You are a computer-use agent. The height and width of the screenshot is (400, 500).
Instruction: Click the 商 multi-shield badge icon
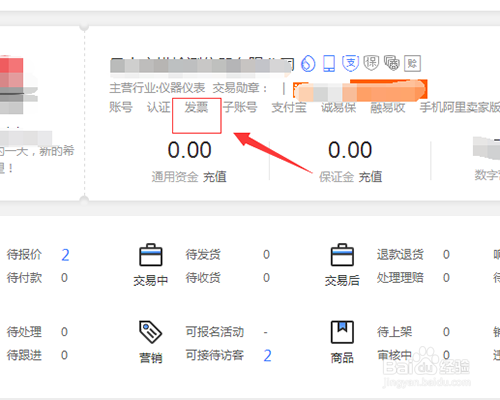point(392,63)
